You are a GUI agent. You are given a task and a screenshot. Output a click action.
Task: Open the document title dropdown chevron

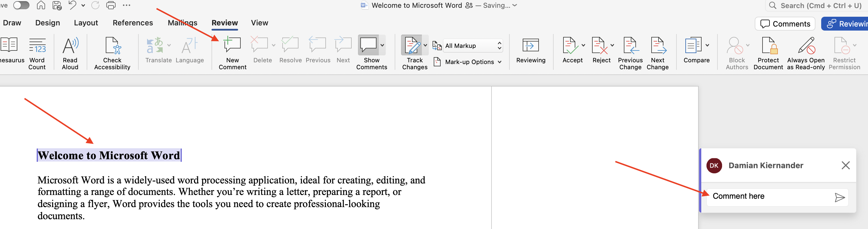515,5
